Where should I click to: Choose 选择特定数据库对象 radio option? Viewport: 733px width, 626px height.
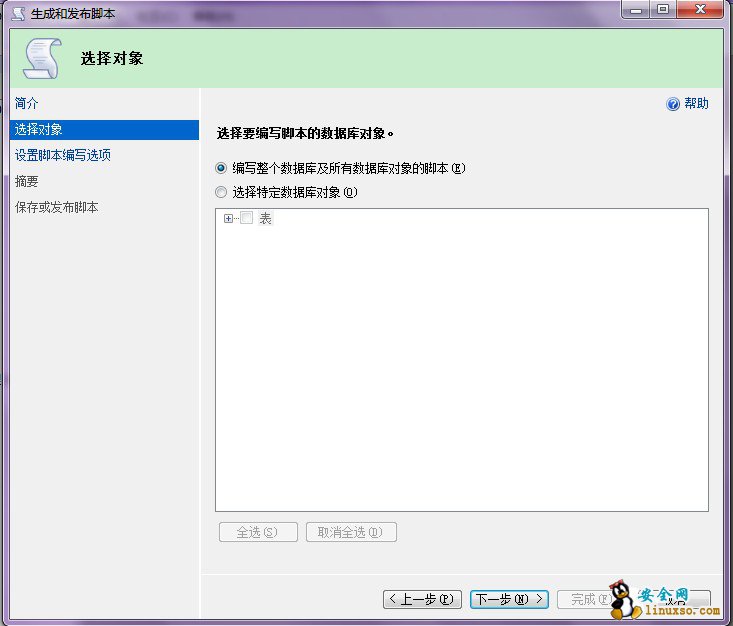[x=222, y=192]
